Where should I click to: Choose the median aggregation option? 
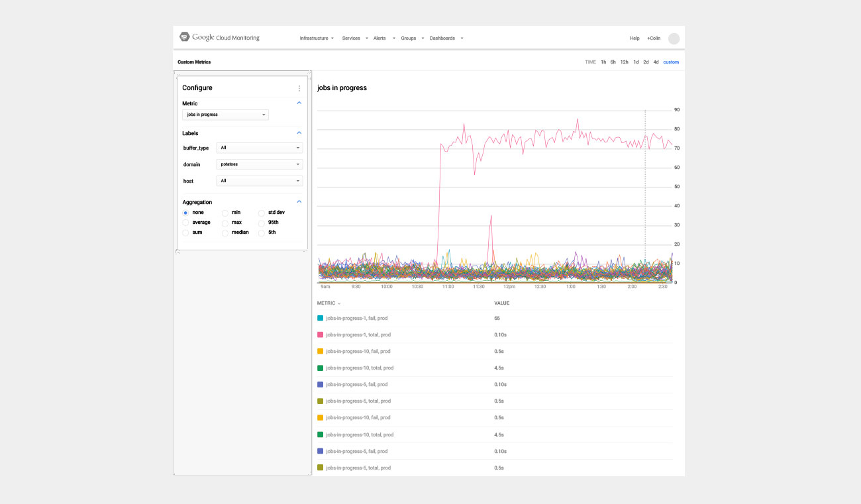point(225,232)
